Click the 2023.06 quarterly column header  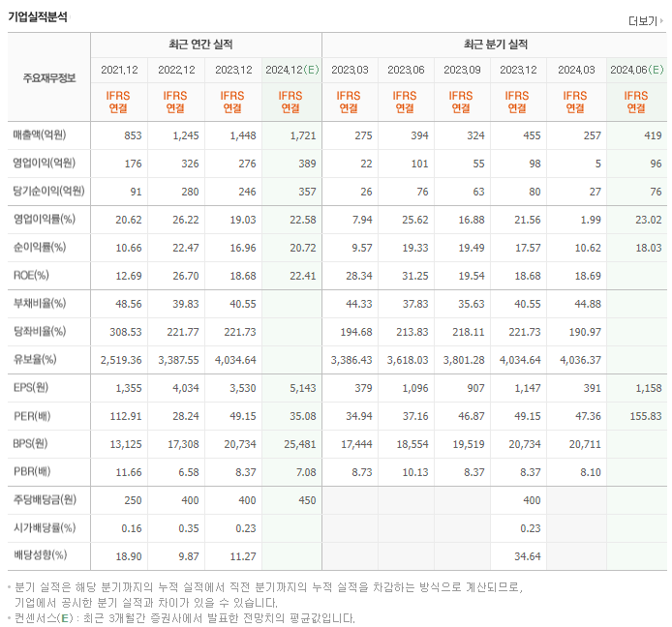click(x=406, y=70)
